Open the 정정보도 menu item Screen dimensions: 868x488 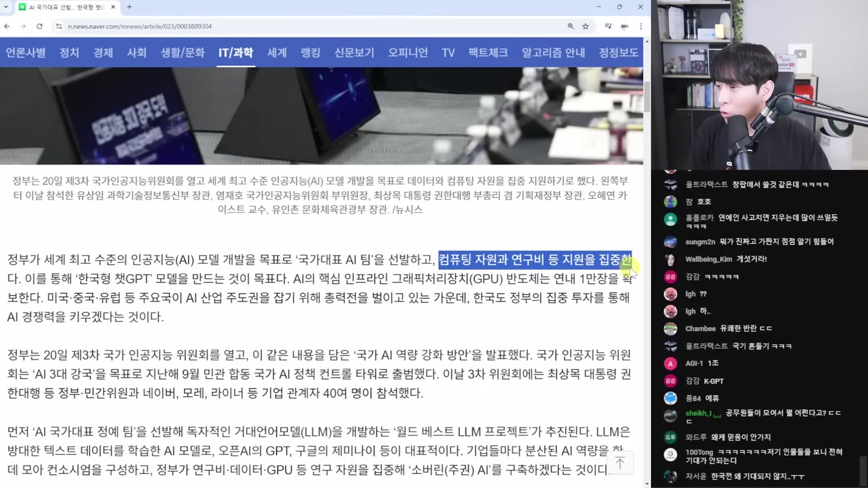click(619, 52)
